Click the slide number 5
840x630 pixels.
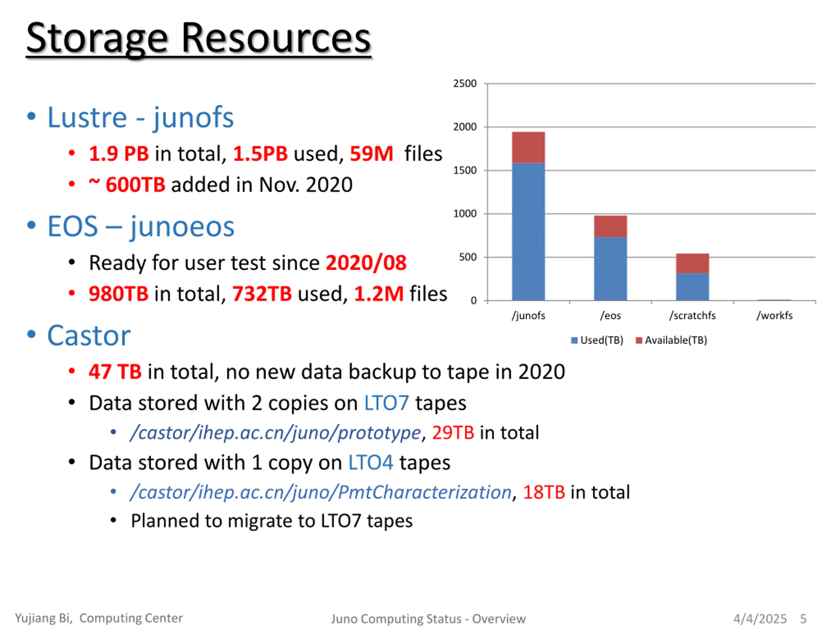point(803,619)
